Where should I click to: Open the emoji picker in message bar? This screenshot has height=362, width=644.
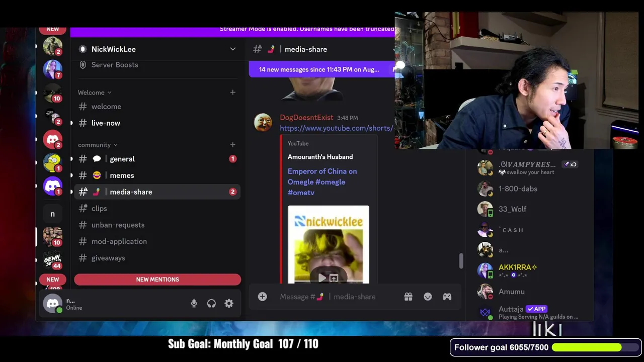pyautogui.click(x=428, y=297)
